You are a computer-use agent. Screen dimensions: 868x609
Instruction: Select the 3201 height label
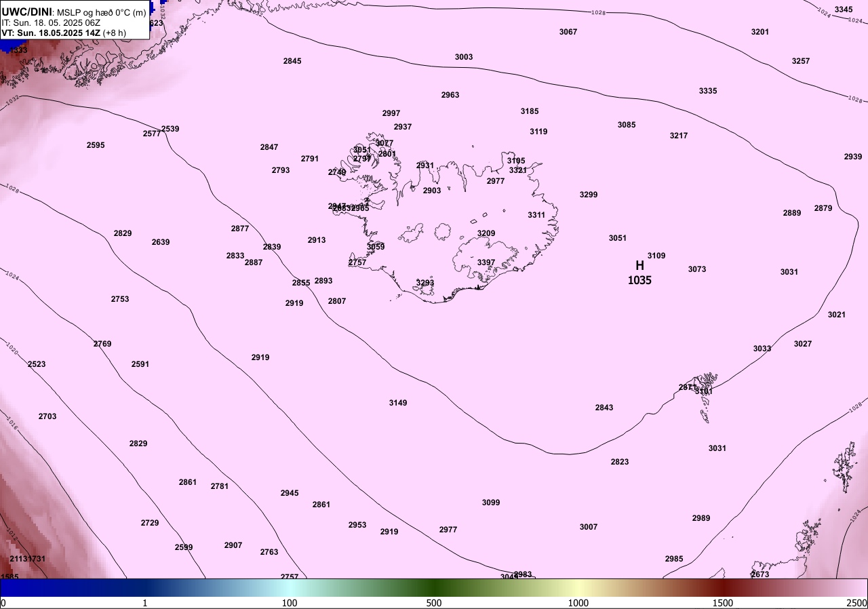760,32
